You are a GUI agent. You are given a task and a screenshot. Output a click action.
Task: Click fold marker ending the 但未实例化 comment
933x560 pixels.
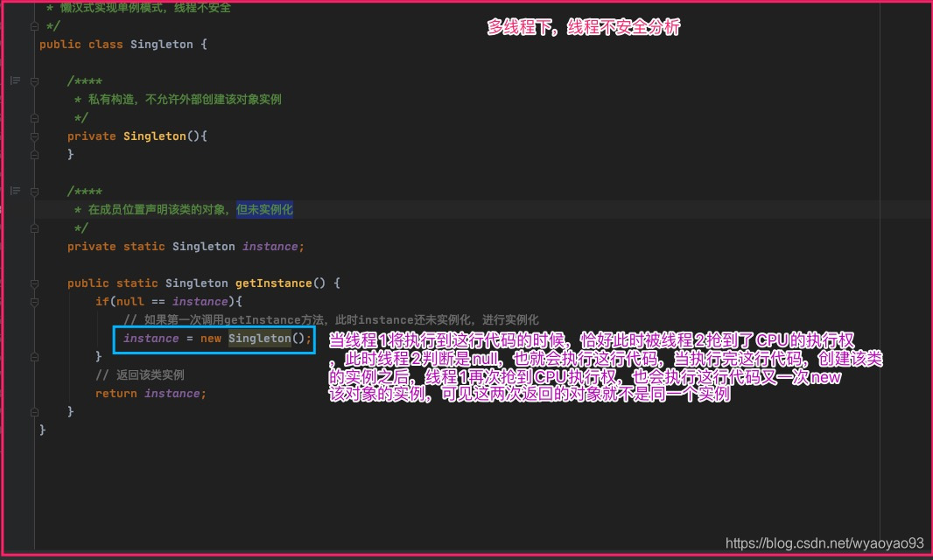click(x=34, y=228)
